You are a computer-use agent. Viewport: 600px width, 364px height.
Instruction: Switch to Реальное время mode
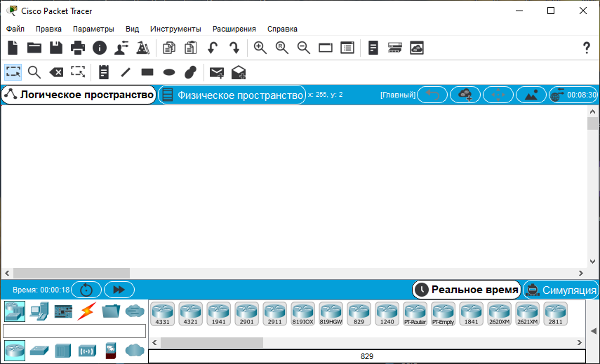click(x=467, y=290)
